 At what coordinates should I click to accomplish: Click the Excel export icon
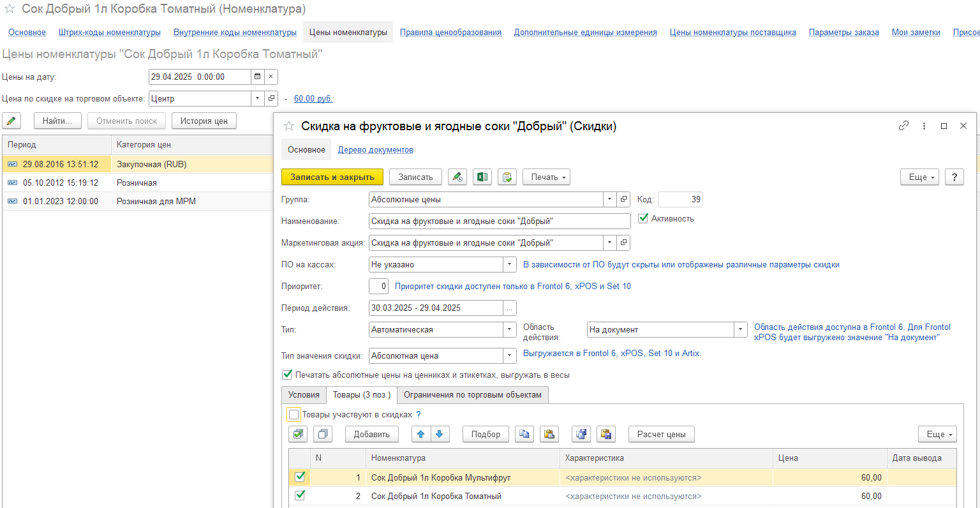[x=482, y=177]
